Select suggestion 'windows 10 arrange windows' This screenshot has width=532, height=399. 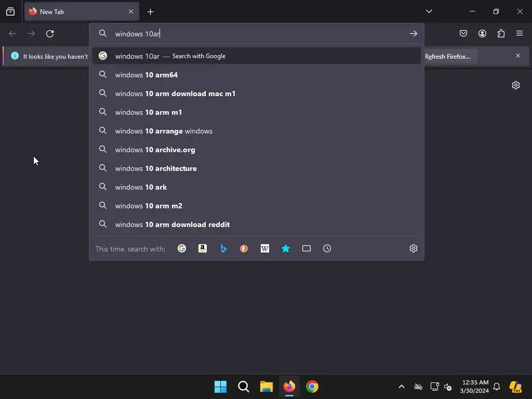[x=257, y=130]
